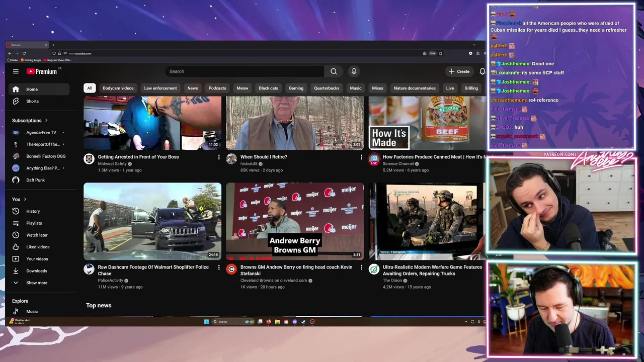Open more options for Browns GM video

(361, 267)
